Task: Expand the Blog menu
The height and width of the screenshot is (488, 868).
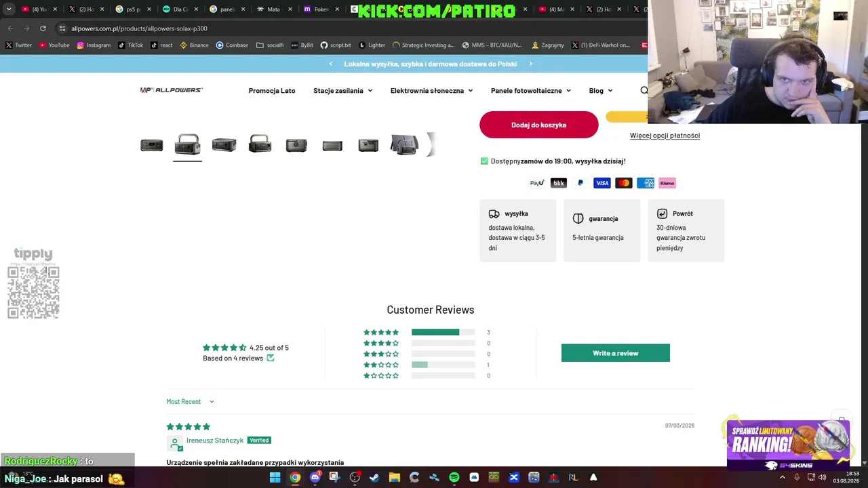Action: 601,91
